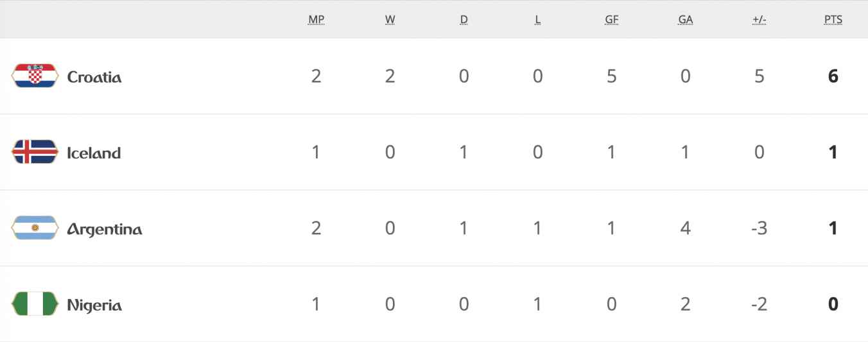The image size is (868, 342).
Task: Open the Iceland team link
Action: click(x=94, y=153)
